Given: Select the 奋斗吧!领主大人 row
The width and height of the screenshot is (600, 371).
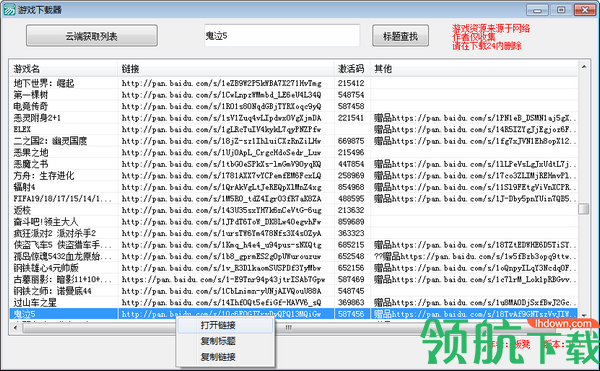Looking at the screenshot, I should [x=293, y=222].
